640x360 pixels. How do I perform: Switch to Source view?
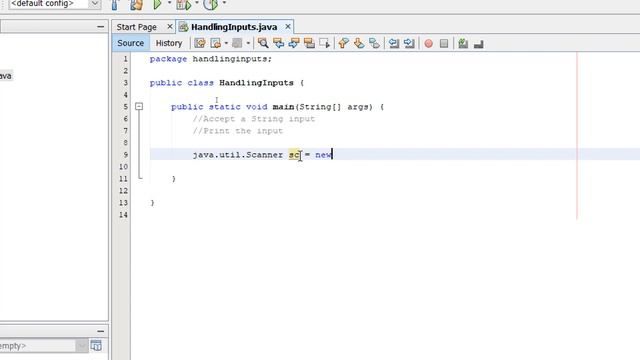click(x=131, y=43)
